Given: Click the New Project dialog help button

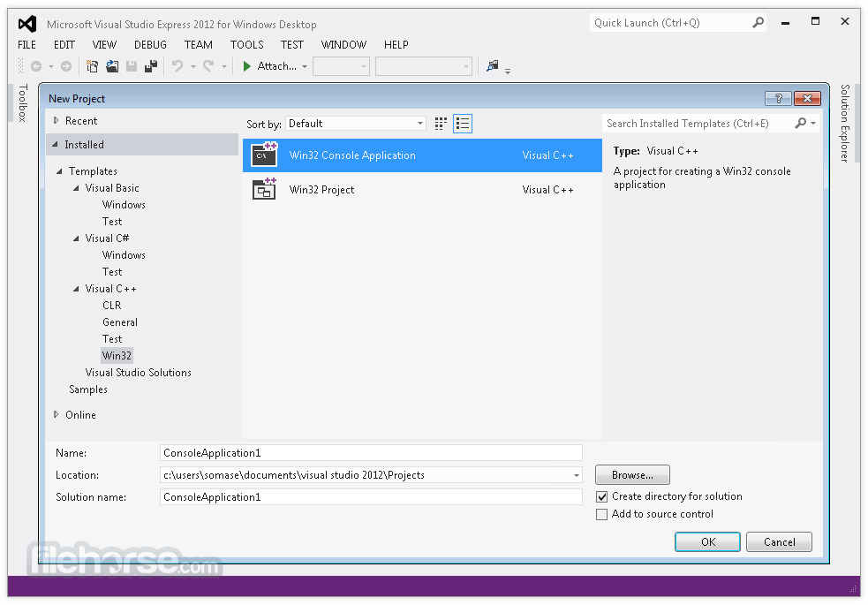Looking at the screenshot, I should [778, 99].
